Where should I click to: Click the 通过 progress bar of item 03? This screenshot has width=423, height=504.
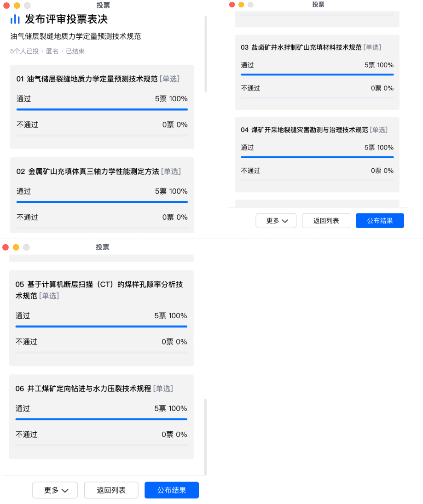[317, 74]
